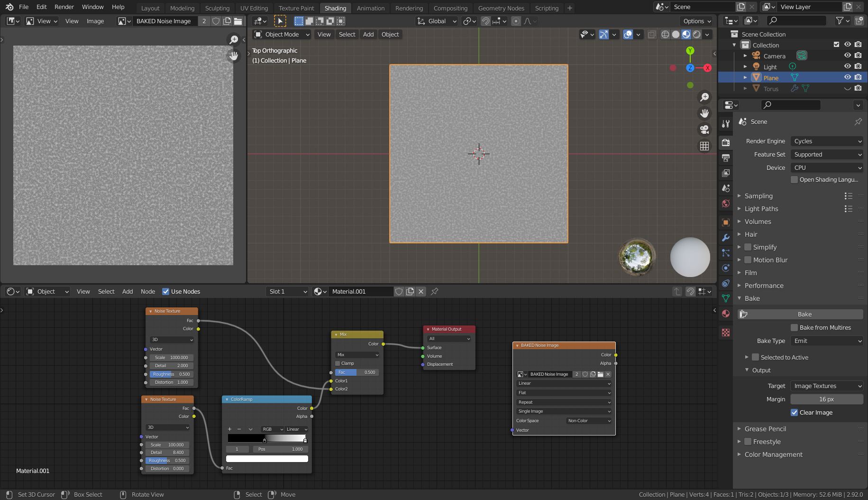Click the zoom icon in 3D viewport
868x500 pixels.
pos(704,97)
